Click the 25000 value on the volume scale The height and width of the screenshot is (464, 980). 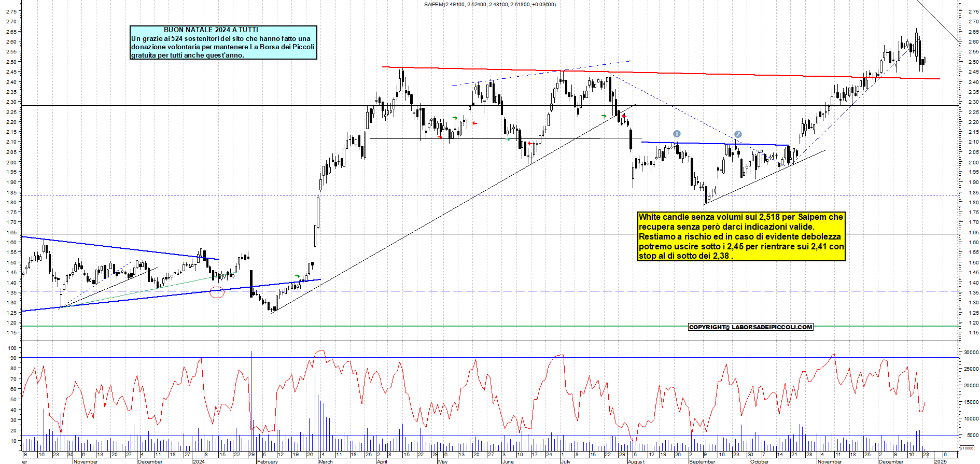(971, 369)
